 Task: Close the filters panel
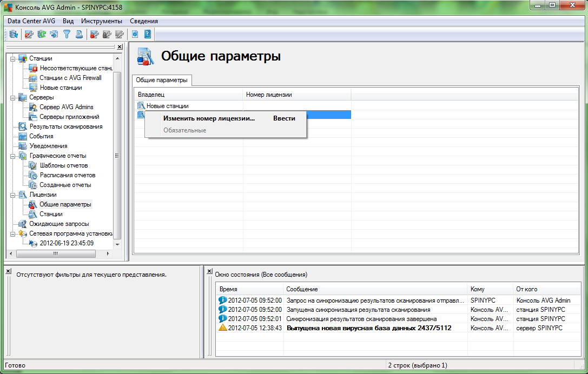tap(8, 271)
